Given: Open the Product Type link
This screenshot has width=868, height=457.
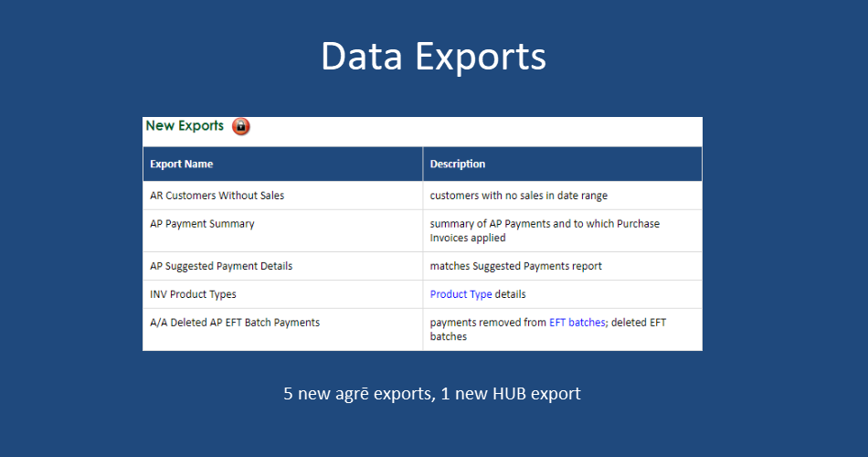Looking at the screenshot, I should (460, 294).
